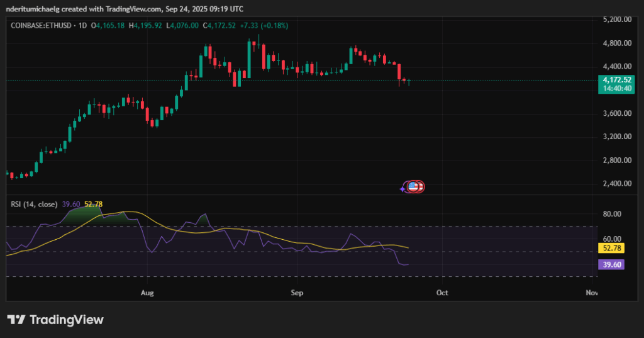This screenshot has height=338, width=644.
Task: Click the 3,200.00 price axis label
Action: tap(617, 137)
